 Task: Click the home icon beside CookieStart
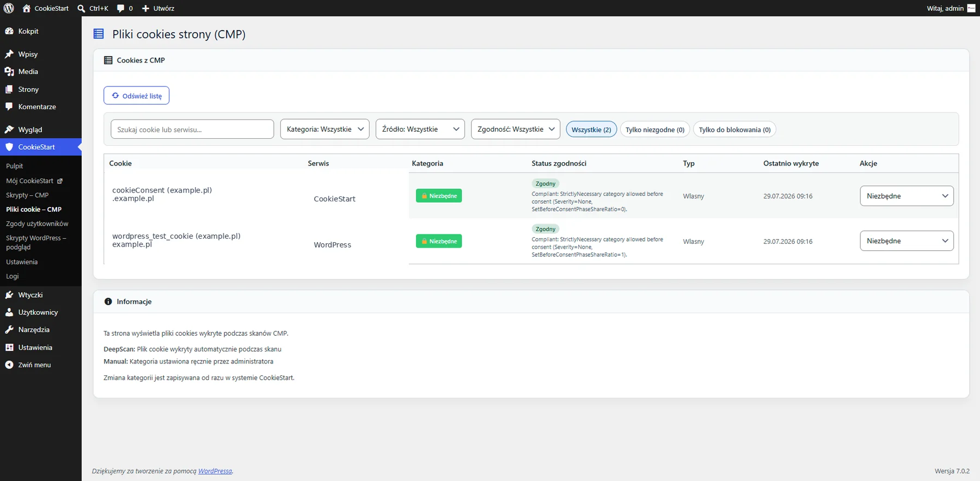[26, 8]
